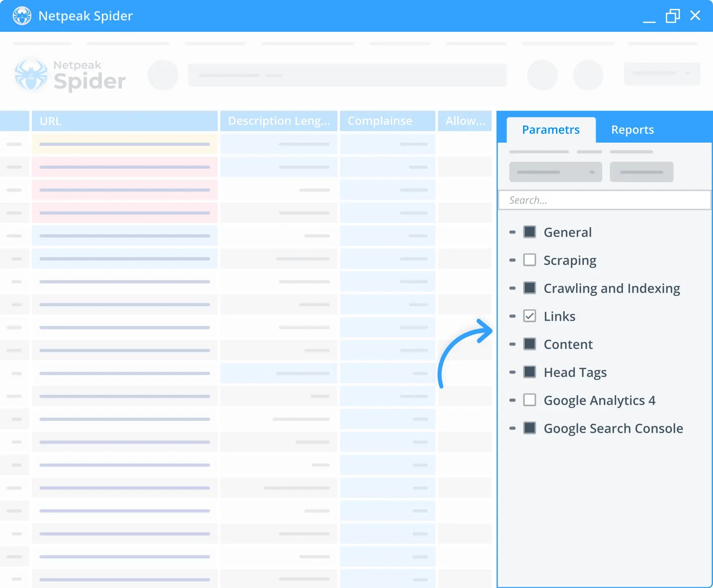Collapse the General parameter group
This screenshot has height=588, width=713.
click(x=512, y=231)
